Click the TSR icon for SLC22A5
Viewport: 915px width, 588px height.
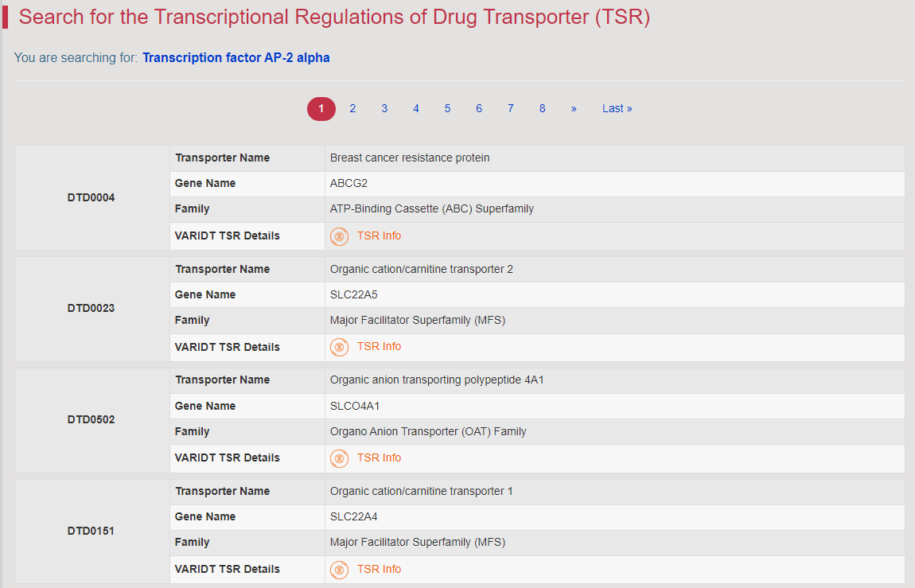(x=339, y=347)
